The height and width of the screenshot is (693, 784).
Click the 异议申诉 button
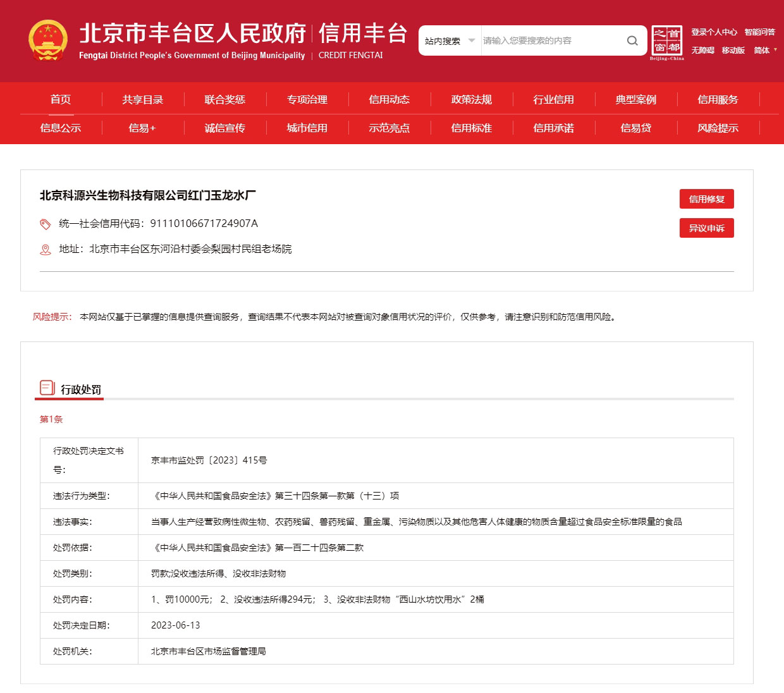point(707,228)
